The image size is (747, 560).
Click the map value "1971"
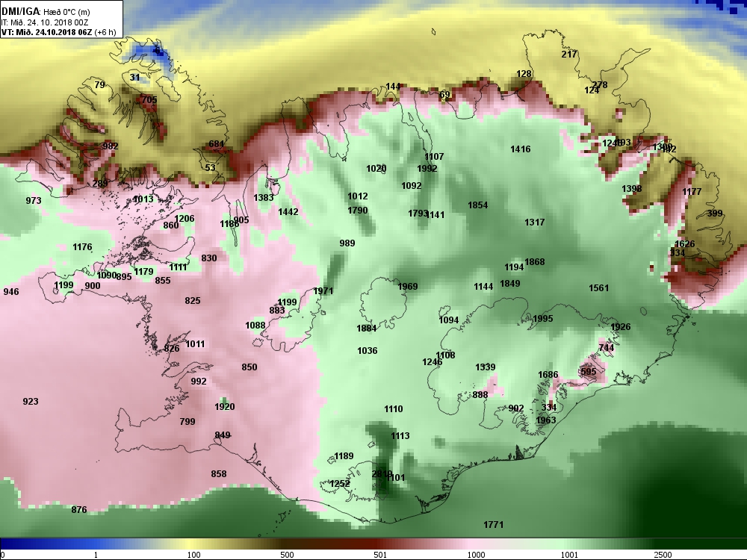pyautogui.click(x=323, y=291)
